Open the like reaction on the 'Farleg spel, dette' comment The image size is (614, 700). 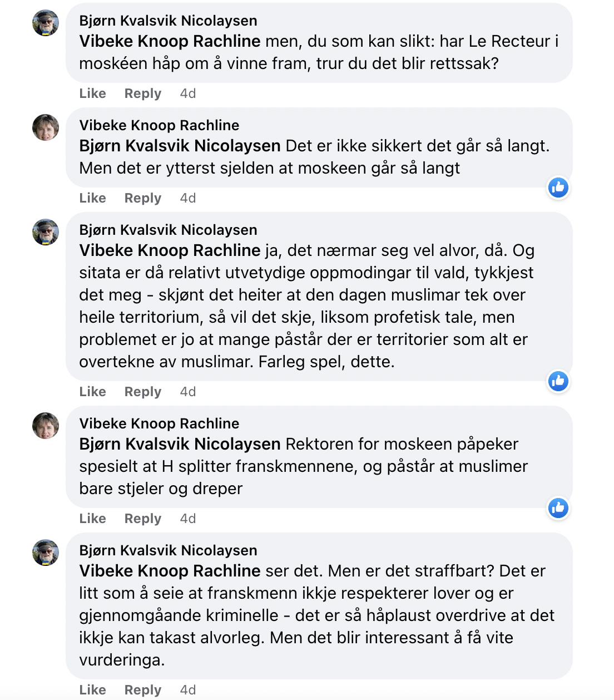(x=558, y=381)
